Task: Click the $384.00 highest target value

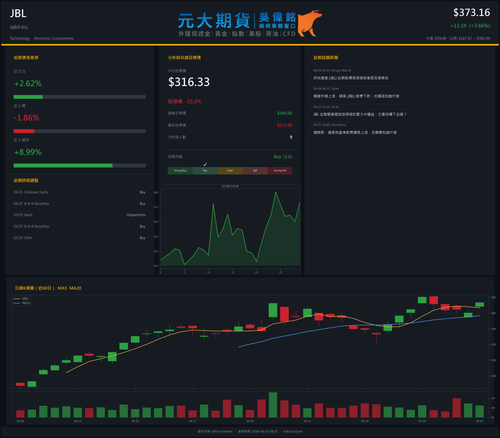Action: pyautogui.click(x=285, y=113)
